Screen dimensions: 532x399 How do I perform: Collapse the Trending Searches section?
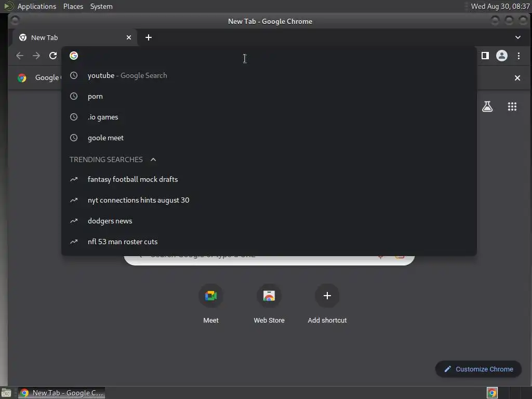click(153, 159)
